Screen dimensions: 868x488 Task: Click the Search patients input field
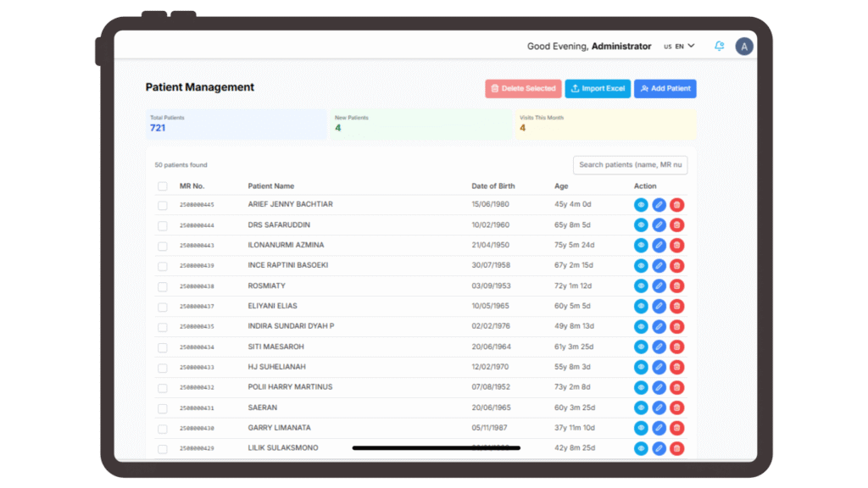click(630, 164)
